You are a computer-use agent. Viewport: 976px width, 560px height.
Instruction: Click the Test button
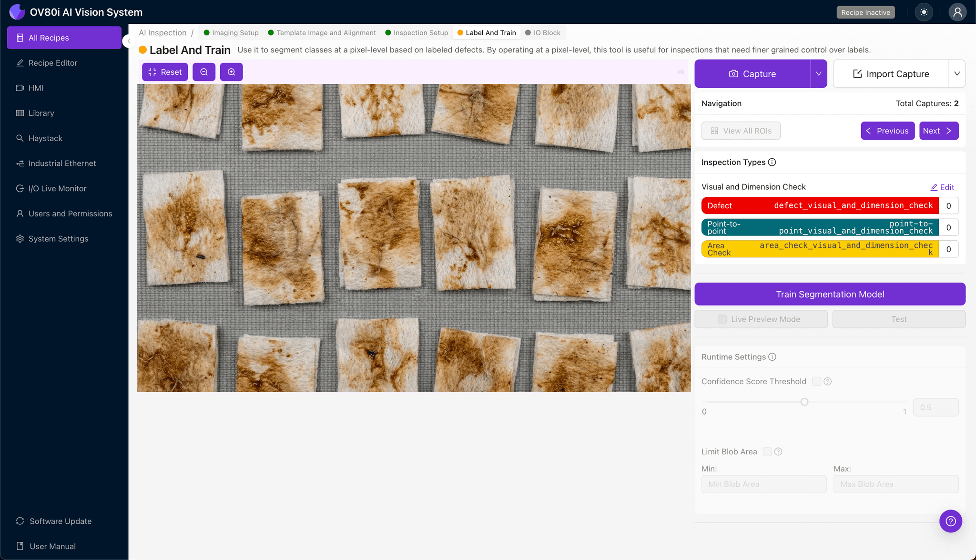tap(899, 319)
